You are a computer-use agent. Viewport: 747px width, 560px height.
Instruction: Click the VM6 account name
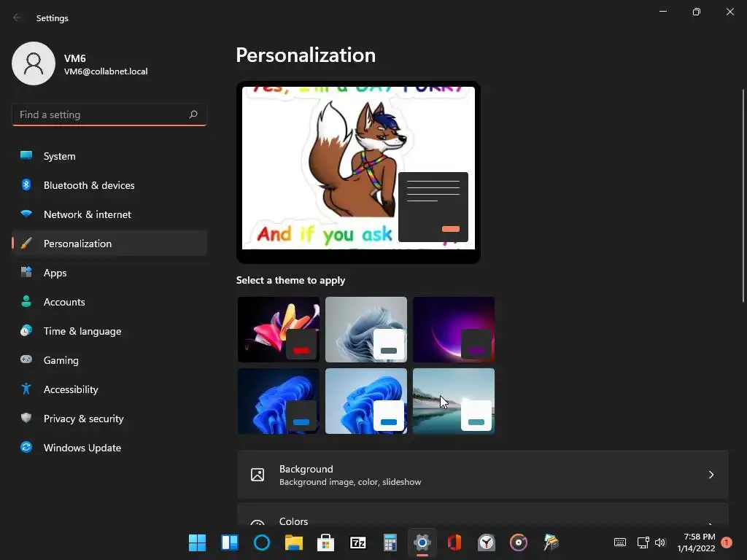(75, 58)
